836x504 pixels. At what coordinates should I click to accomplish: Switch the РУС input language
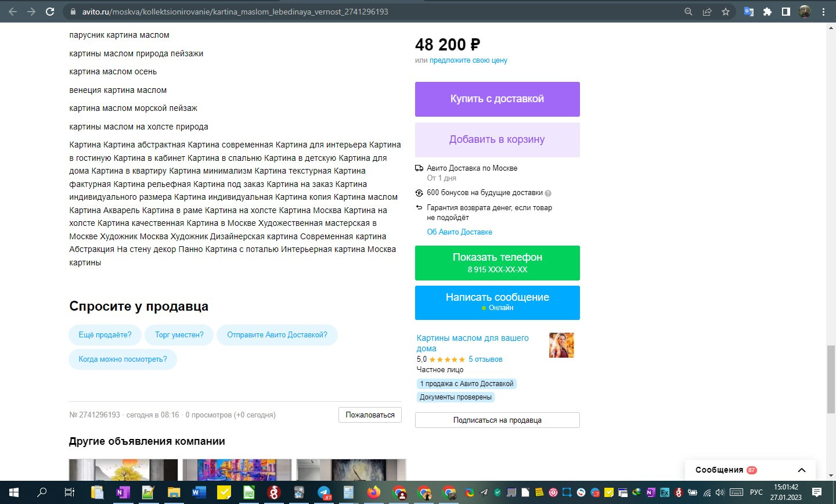(x=756, y=492)
